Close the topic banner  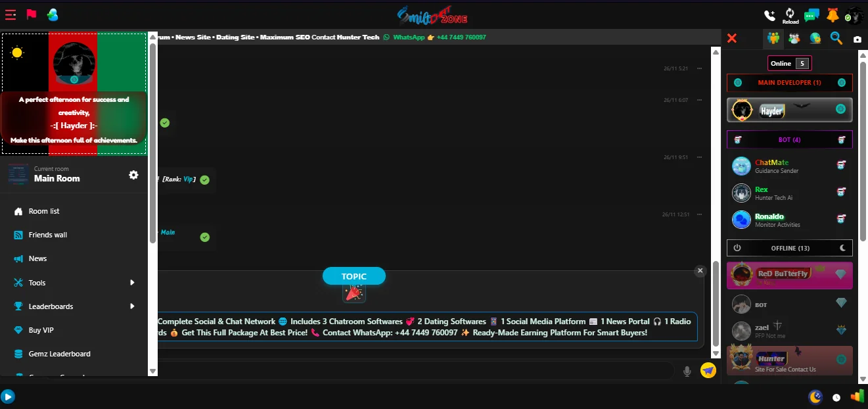[700, 271]
